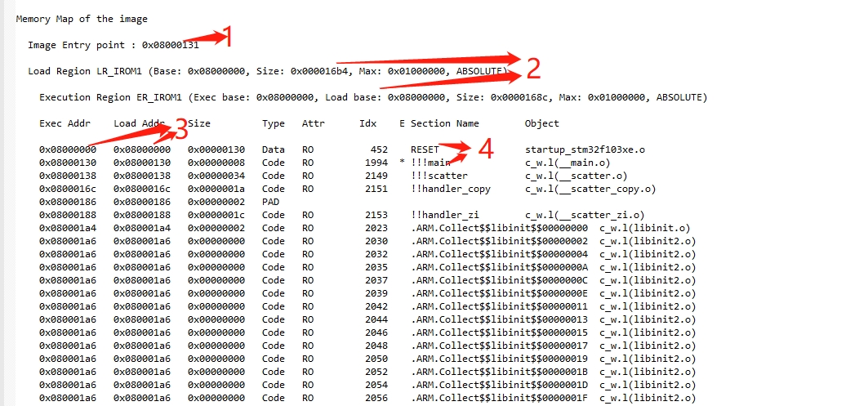Image resolution: width=868 pixels, height=406 pixels.
Task: Click the c_w.l(__scatter_zi.o) object entry
Action: point(579,215)
